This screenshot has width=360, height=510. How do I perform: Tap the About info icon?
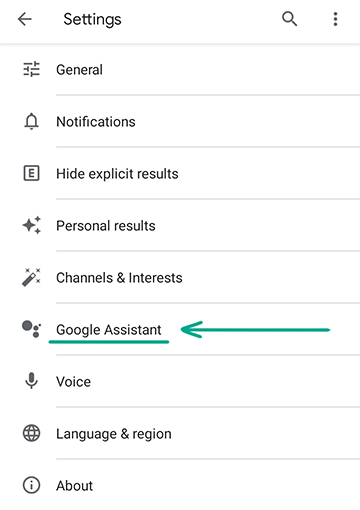[x=31, y=485]
